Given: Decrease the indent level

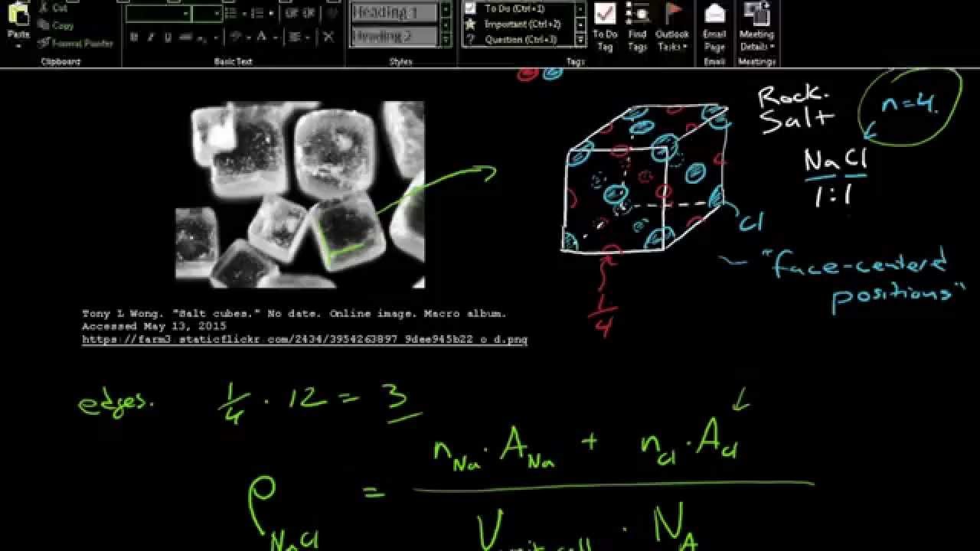Looking at the screenshot, I should (x=292, y=14).
